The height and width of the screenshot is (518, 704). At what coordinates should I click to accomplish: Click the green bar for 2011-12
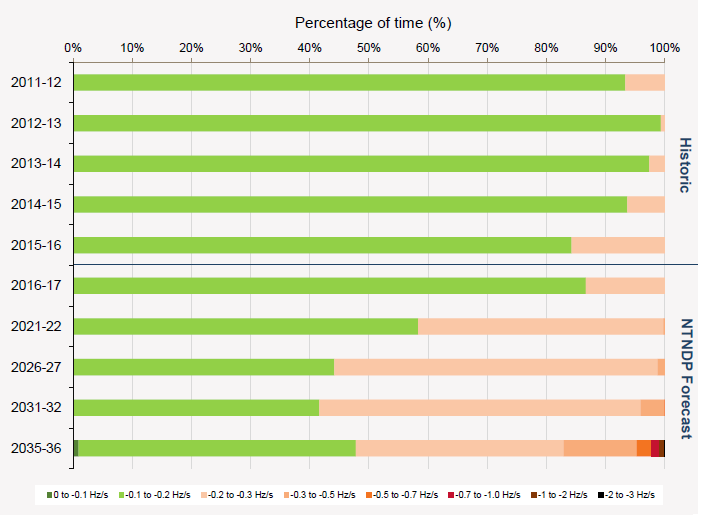[x=348, y=83]
